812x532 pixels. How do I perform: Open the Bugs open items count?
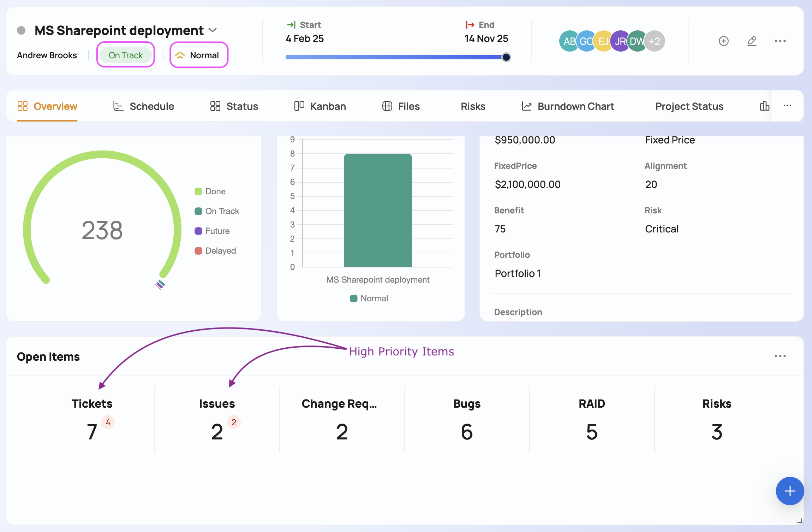coord(467,432)
